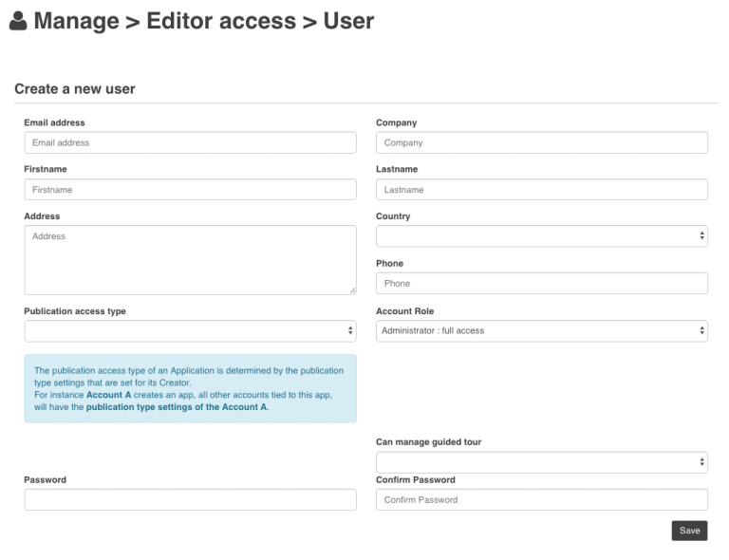Image resolution: width=729 pixels, height=560 pixels.
Task: Click the Password input field
Action: click(x=190, y=500)
